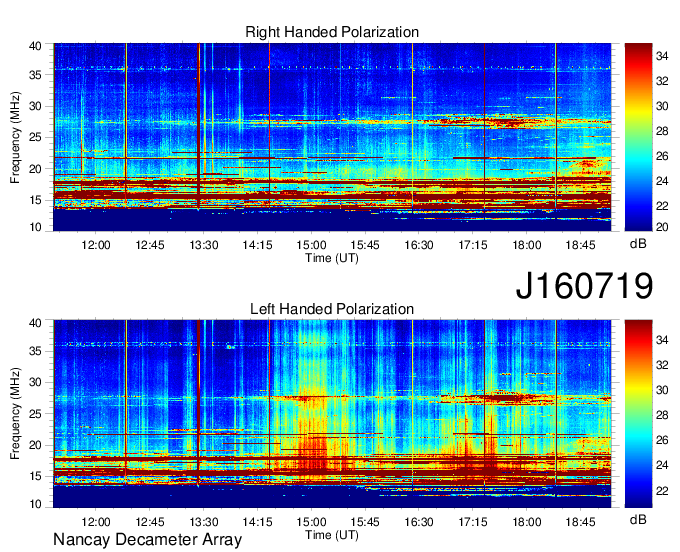The image size is (680, 552).
Task: Click the 34 value on Right Handed colorbar
Action: [662, 56]
